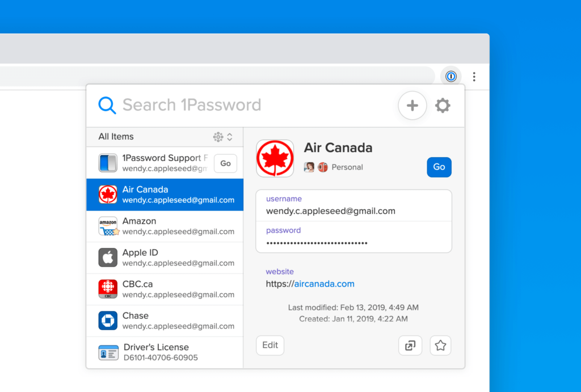The height and width of the screenshot is (392, 581).
Task: Select the Chase list item
Action: [165, 321]
